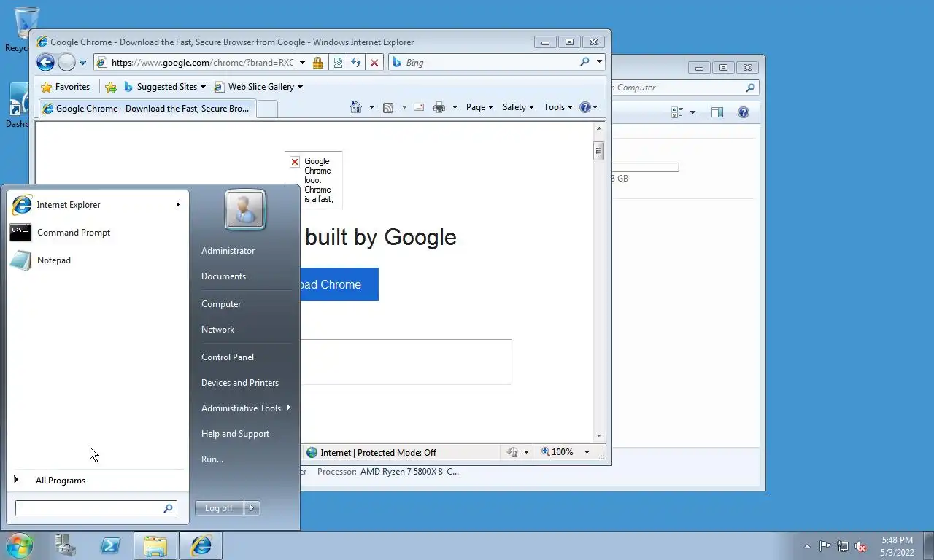Open the Page menu

[479, 107]
